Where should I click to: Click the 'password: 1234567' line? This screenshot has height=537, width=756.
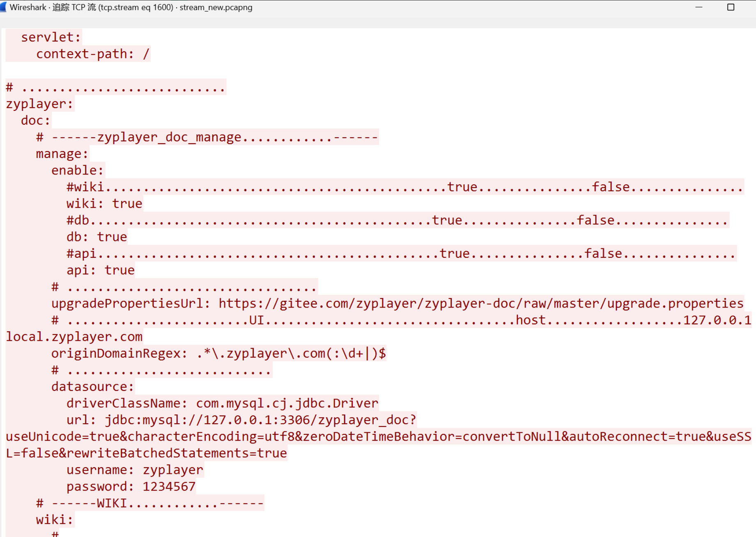(131, 487)
